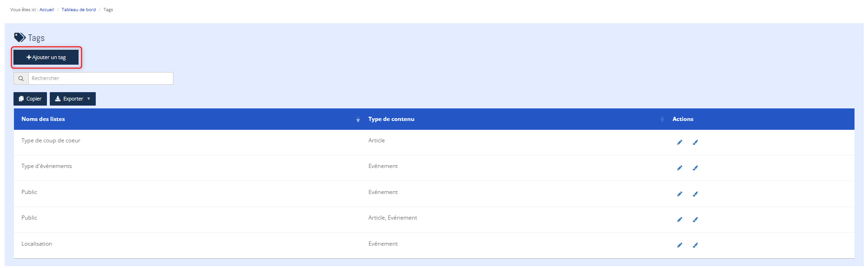Image resolution: width=868 pixels, height=268 pixels.
Task: Click the paintbrush icon in the Localisation row
Action: coord(695,245)
